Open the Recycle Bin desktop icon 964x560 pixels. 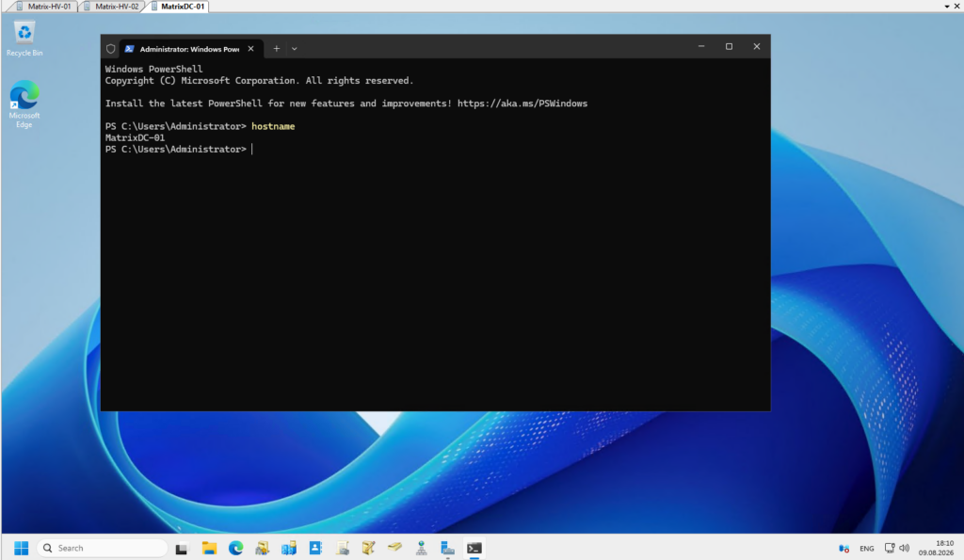pos(24,39)
